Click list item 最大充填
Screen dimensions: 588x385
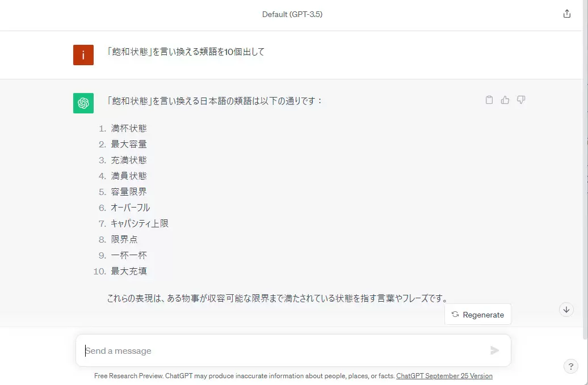point(129,271)
